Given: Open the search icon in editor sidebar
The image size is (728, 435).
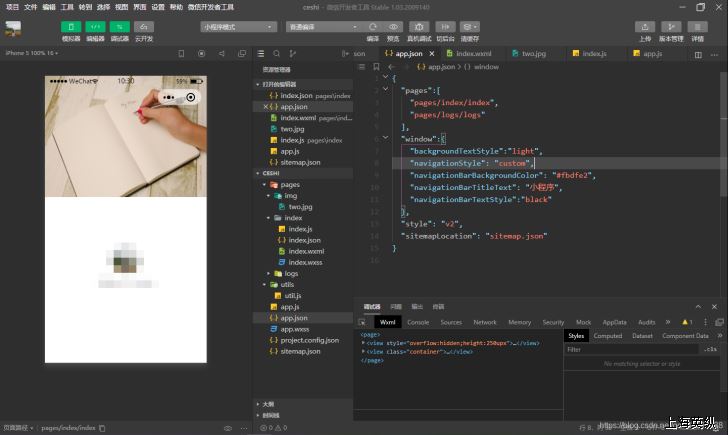Looking at the screenshot, I should tap(277, 54).
